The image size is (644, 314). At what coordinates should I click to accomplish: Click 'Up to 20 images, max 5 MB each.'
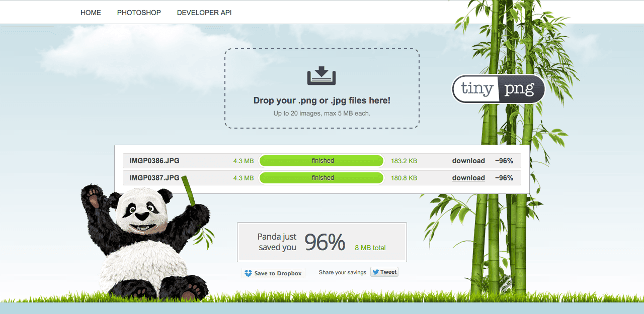pyautogui.click(x=322, y=114)
